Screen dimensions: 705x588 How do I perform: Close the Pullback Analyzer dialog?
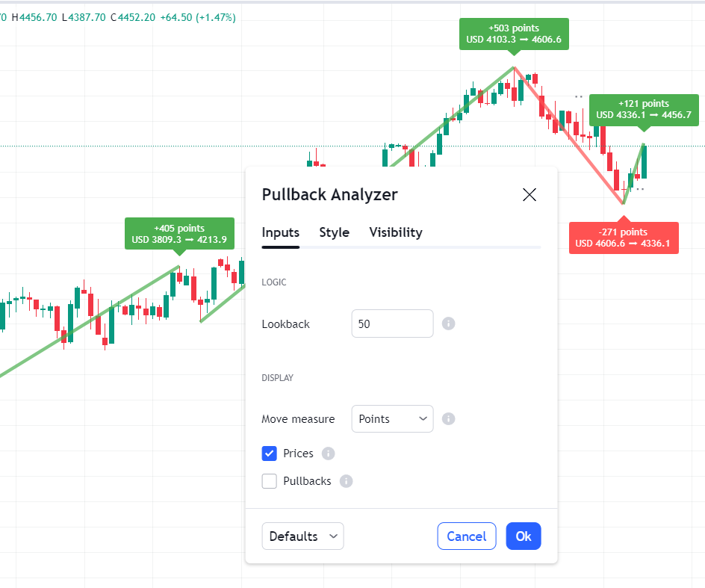(529, 195)
